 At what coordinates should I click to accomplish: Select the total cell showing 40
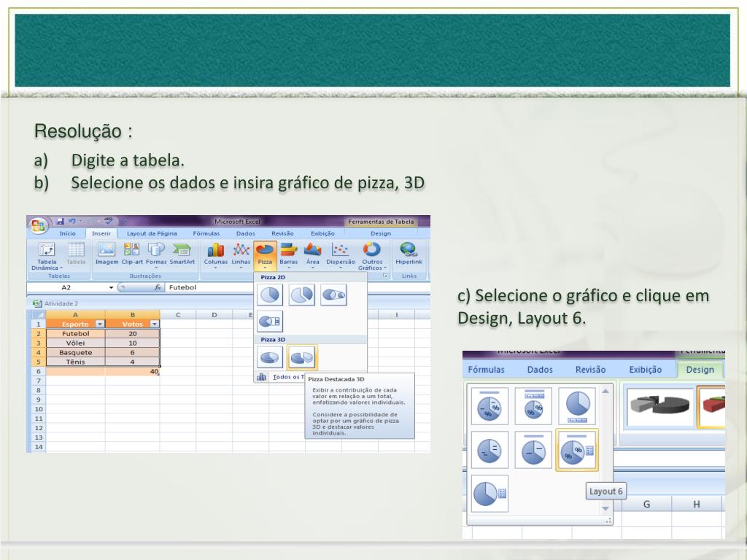point(133,371)
